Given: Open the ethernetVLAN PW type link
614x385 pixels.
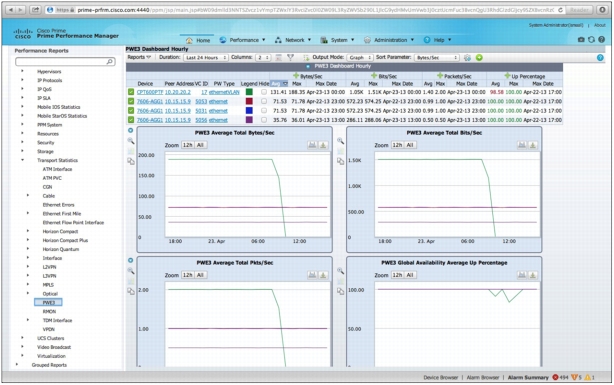Looking at the screenshot, I should pos(224,92).
